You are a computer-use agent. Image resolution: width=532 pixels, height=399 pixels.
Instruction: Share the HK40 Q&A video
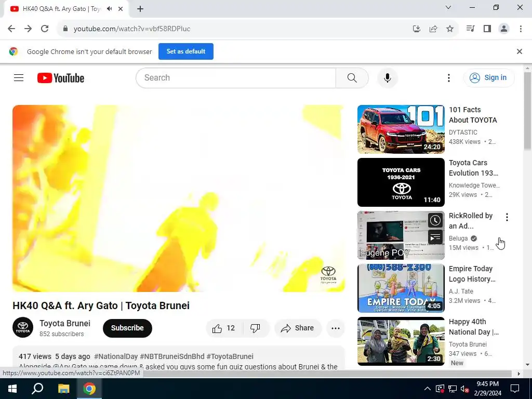(298, 328)
